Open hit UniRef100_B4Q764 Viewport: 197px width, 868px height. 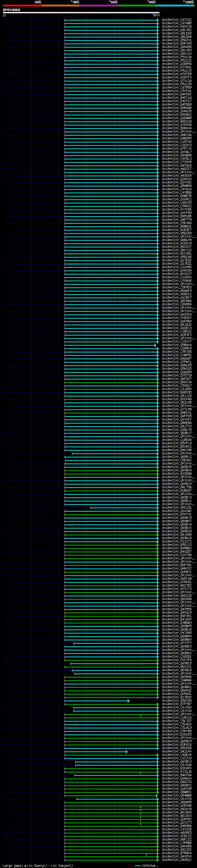coord(177,775)
